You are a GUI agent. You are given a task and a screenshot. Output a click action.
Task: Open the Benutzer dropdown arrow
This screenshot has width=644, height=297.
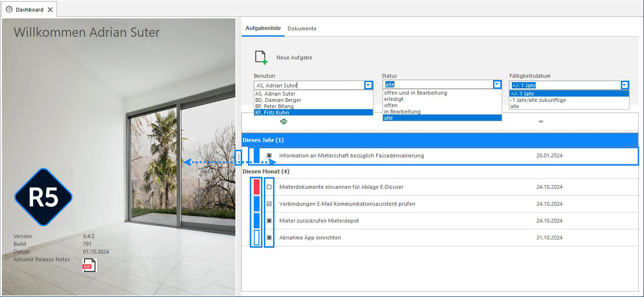tap(369, 85)
